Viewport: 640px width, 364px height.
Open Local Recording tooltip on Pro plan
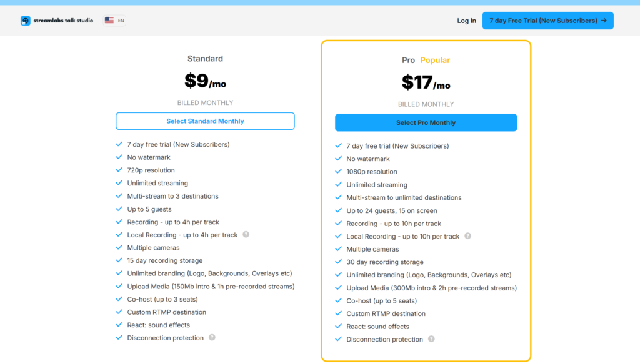[x=469, y=236]
